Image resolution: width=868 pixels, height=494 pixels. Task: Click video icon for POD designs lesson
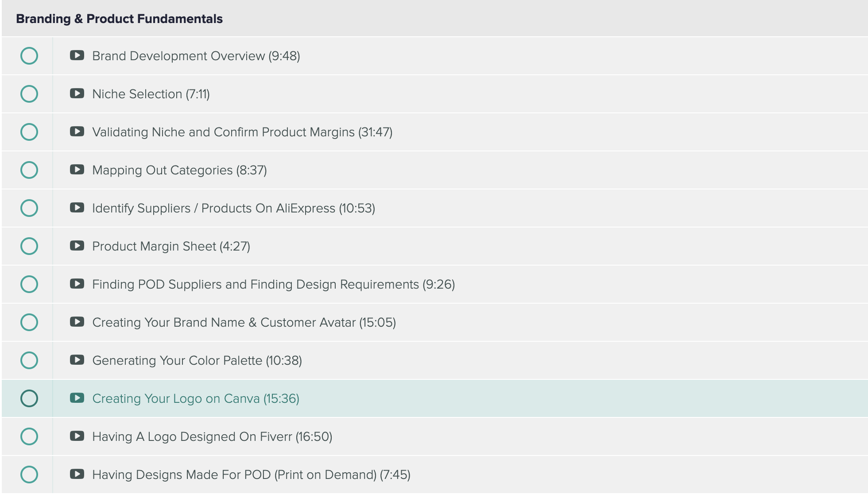(77, 474)
